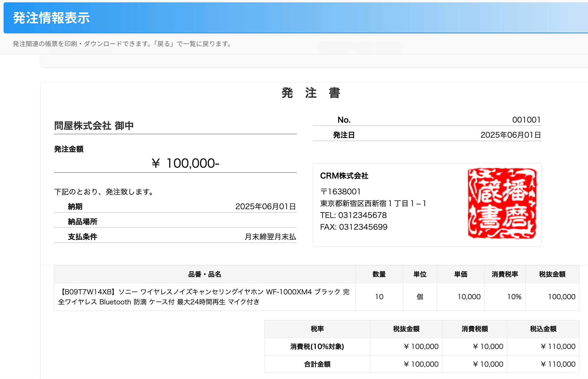Click the CRM株式会社 company name

click(344, 176)
